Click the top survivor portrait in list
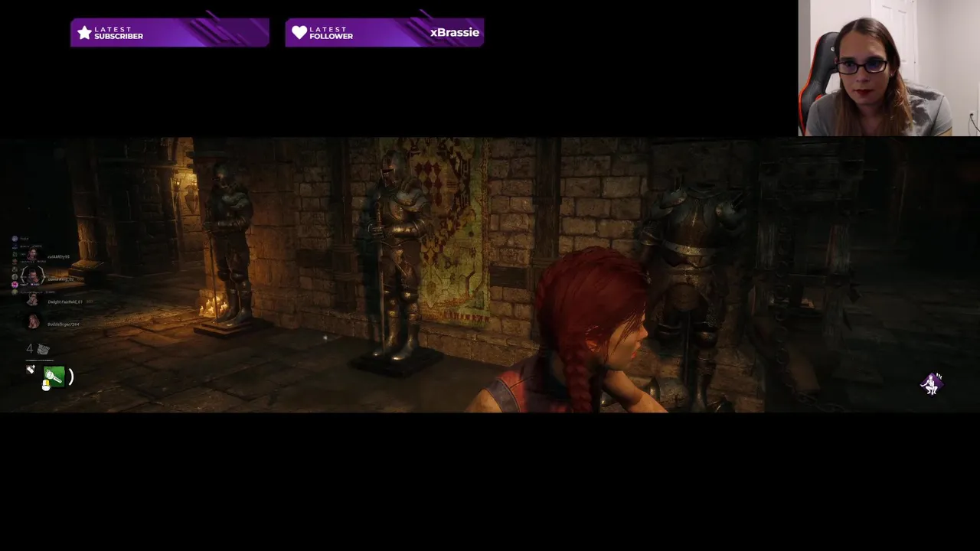Image resolution: width=980 pixels, height=551 pixels. click(x=32, y=254)
